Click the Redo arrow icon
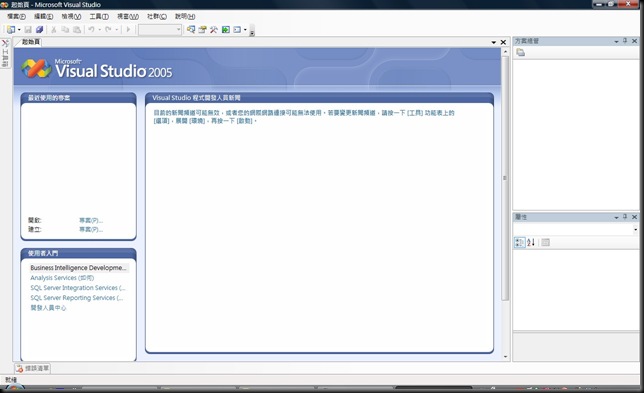 108,30
